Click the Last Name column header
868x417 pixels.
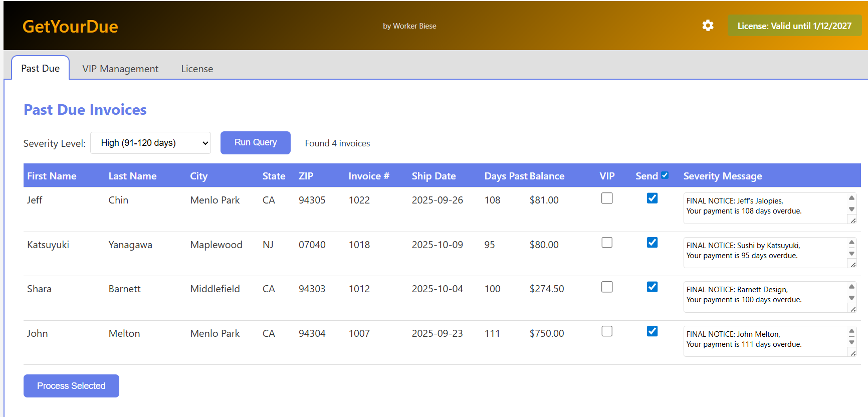[132, 176]
